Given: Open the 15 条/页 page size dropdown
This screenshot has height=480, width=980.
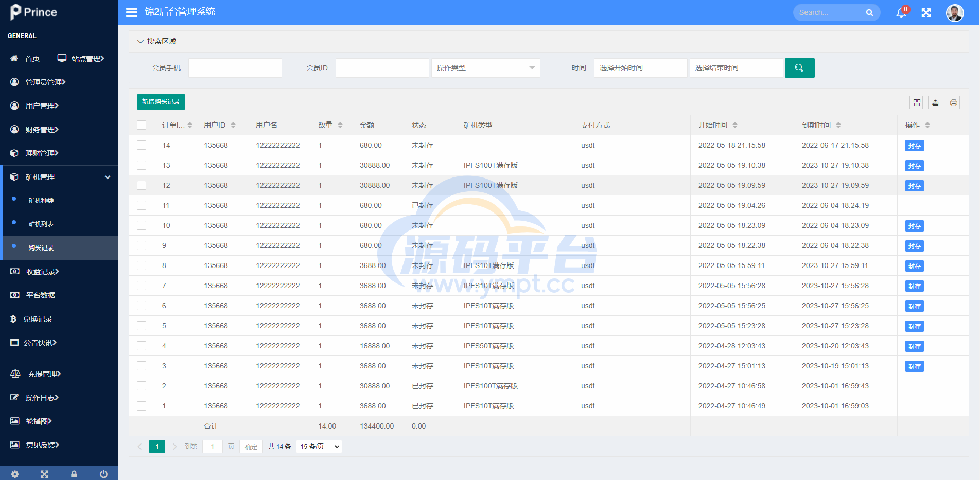Looking at the screenshot, I should coord(319,447).
